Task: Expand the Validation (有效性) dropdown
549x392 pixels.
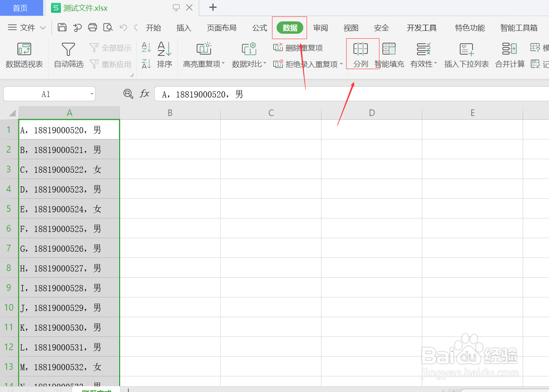Action: click(435, 64)
